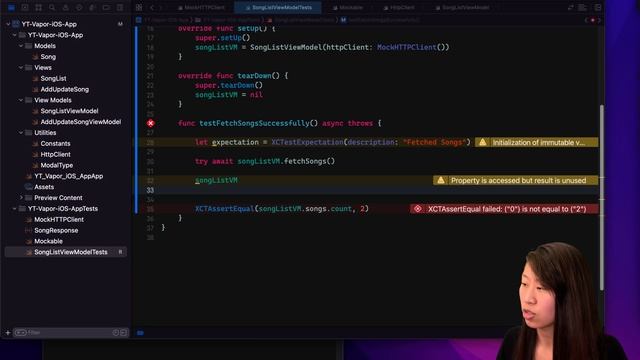Open editor options lines icon

[583, 7]
